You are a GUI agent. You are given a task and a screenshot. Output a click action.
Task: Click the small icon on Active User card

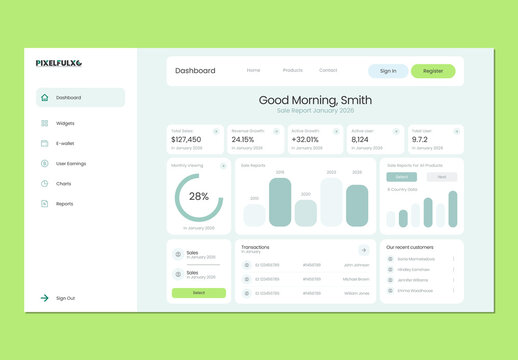[396, 131]
